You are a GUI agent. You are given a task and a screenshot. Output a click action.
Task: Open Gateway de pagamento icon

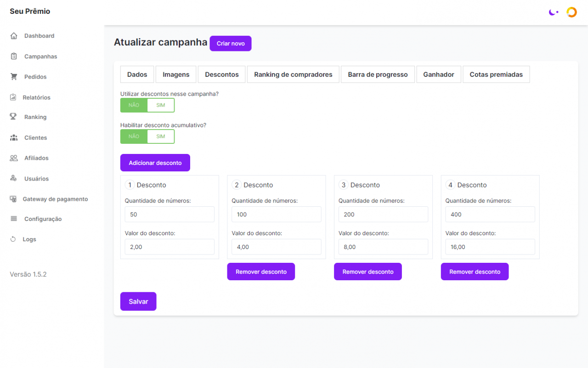point(13,199)
